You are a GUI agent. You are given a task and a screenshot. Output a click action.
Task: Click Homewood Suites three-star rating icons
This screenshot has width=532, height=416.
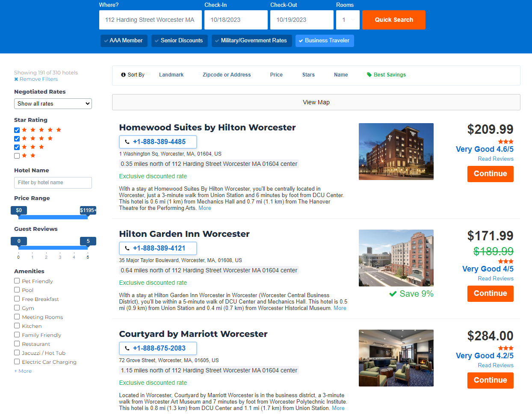click(506, 142)
